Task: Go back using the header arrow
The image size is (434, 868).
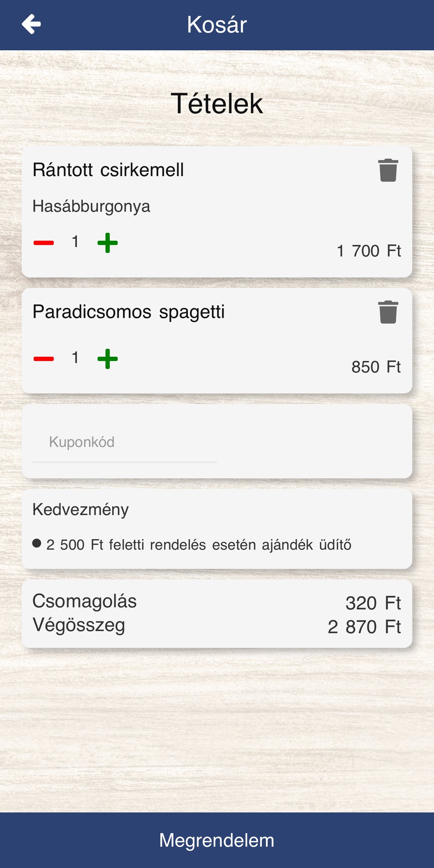Action: (x=31, y=24)
